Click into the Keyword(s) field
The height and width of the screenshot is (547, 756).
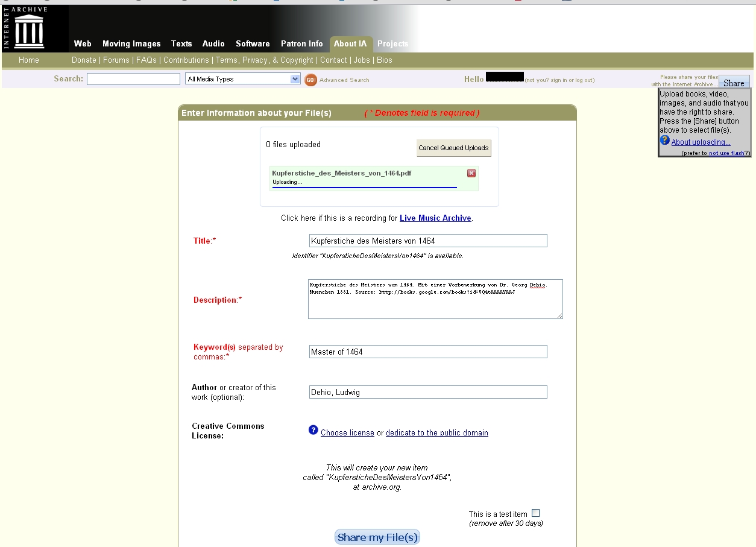coord(428,352)
